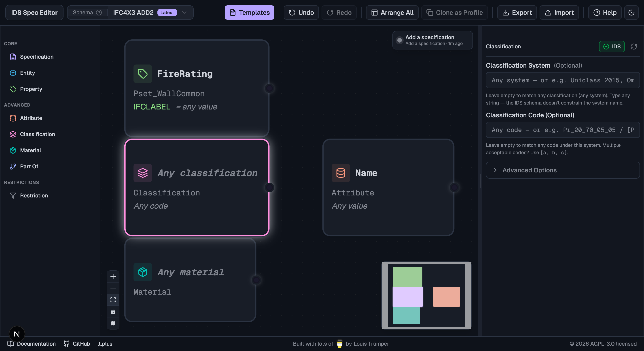This screenshot has height=351, width=644.
Task: Click the Any material node box icon
Action: point(143,272)
